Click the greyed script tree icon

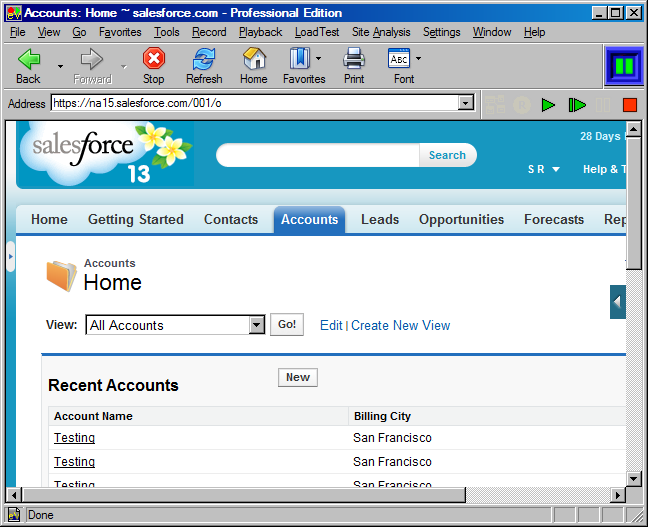(x=495, y=105)
